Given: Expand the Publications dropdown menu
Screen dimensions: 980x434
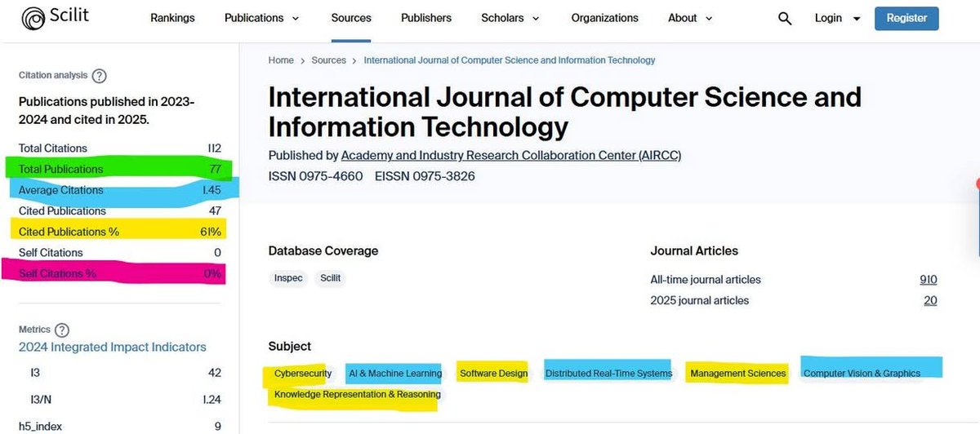Looking at the screenshot, I should [261, 18].
